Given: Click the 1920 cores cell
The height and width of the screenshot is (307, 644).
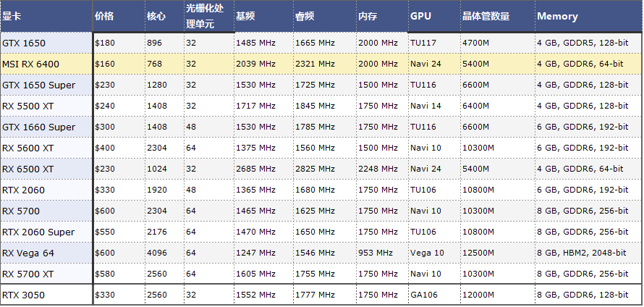Looking at the screenshot, I should [x=164, y=190].
